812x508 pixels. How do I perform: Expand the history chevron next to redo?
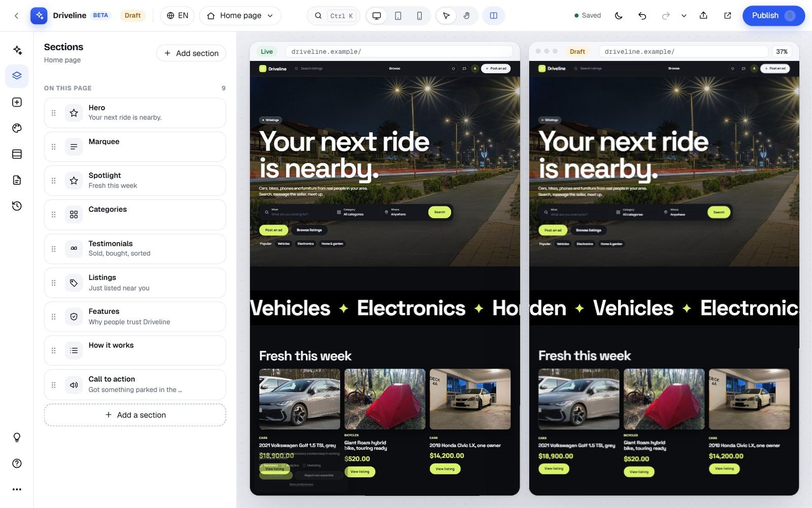684,16
